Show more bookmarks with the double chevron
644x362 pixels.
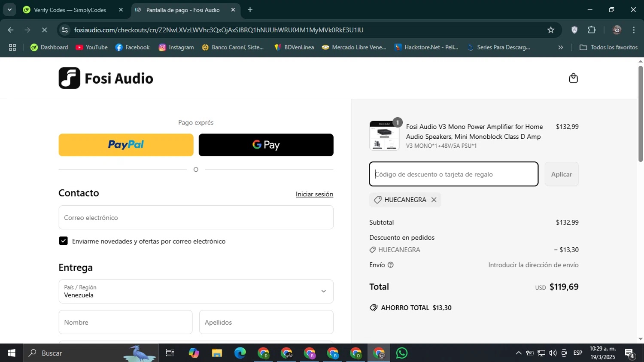pyautogui.click(x=560, y=47)
